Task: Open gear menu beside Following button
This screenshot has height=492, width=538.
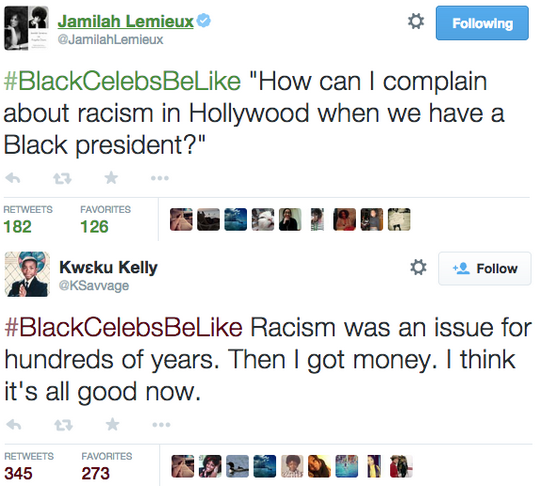Action: point(416,22)
